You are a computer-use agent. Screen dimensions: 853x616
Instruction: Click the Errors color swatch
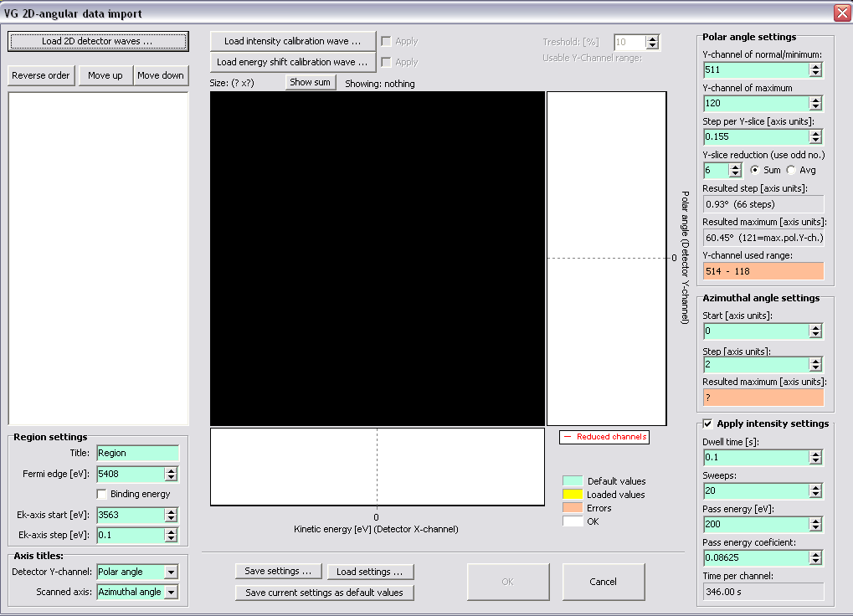click(573, 508)
